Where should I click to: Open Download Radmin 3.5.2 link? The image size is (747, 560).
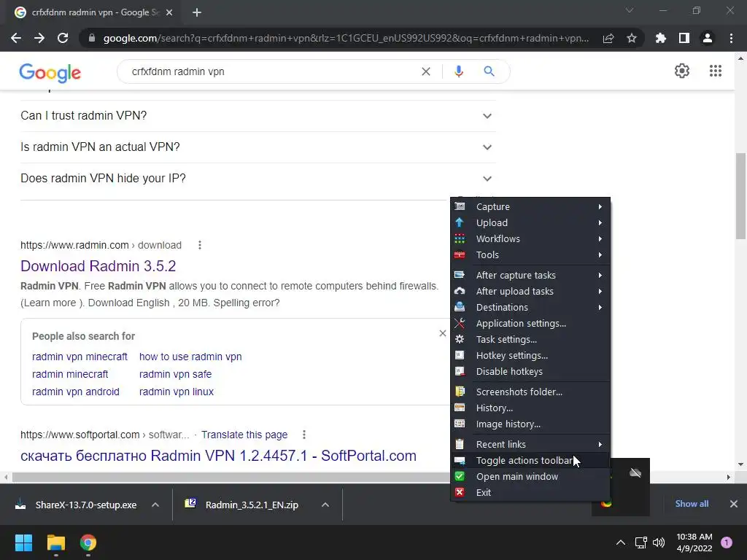click(x=98, y=265)
